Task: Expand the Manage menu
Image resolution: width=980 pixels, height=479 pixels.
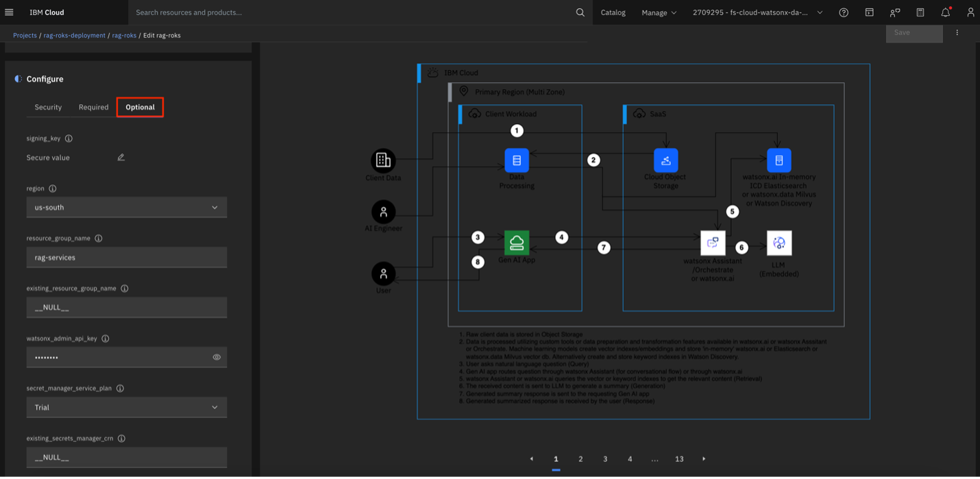Action: click(659, 12)
